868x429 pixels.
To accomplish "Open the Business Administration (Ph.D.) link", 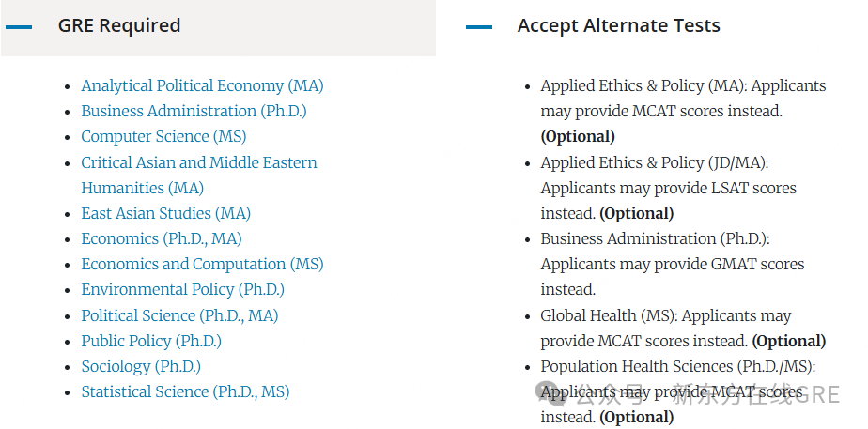I will 194,112.
